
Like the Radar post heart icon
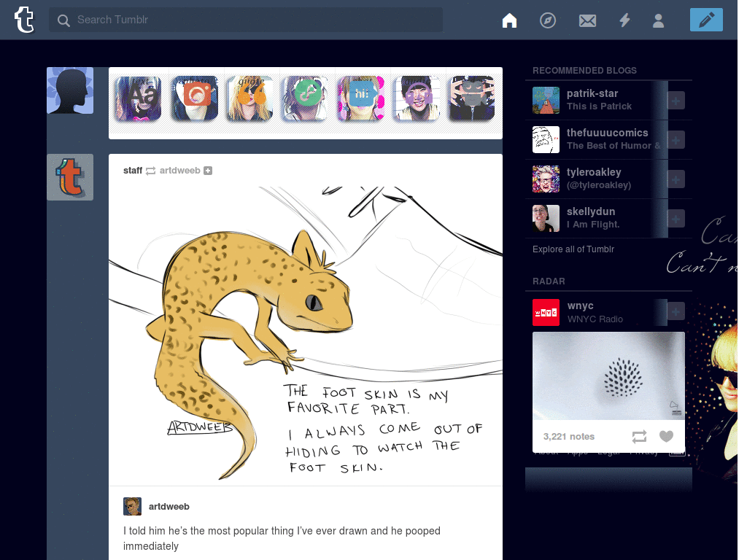(x=666, y=436)
